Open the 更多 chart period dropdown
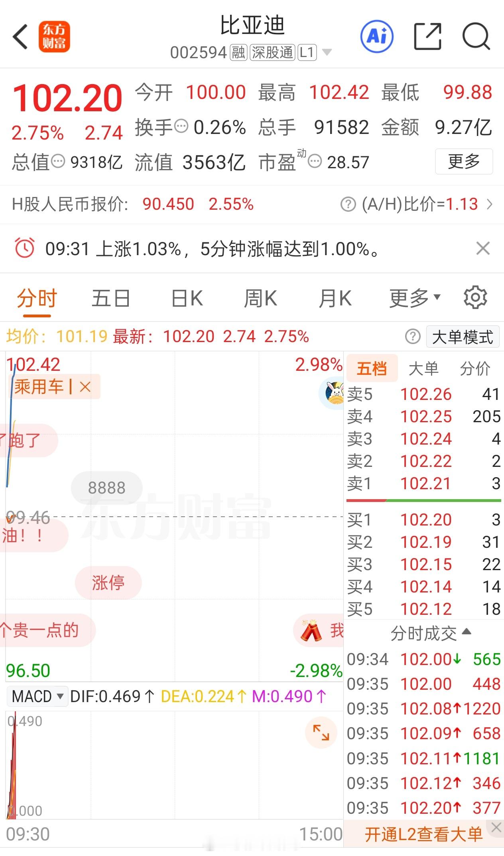 tap(415, 298)
